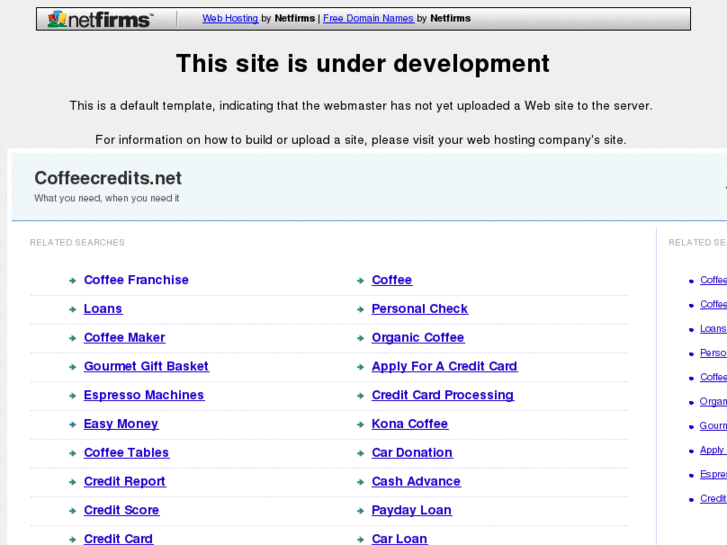
Task: Open the Credit Score link
Action: 121,510
